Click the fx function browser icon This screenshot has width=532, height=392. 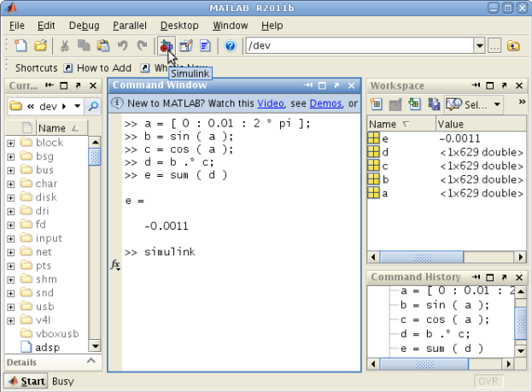[115, 265]
